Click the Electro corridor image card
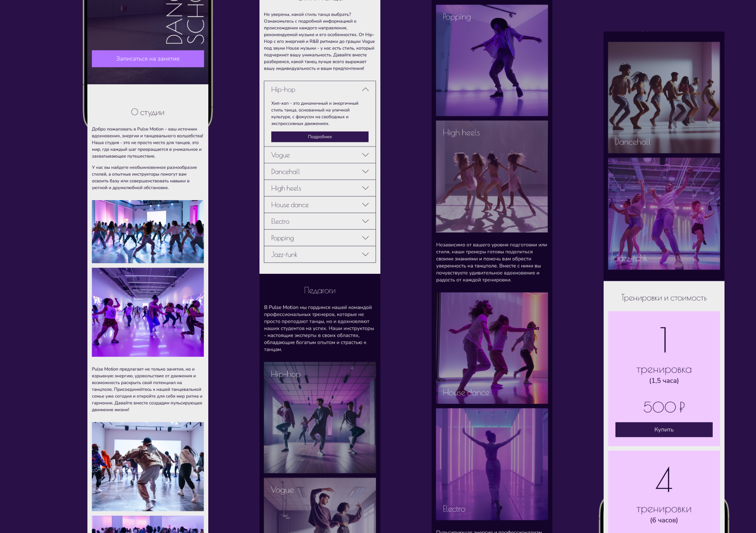 pos(492,464)
